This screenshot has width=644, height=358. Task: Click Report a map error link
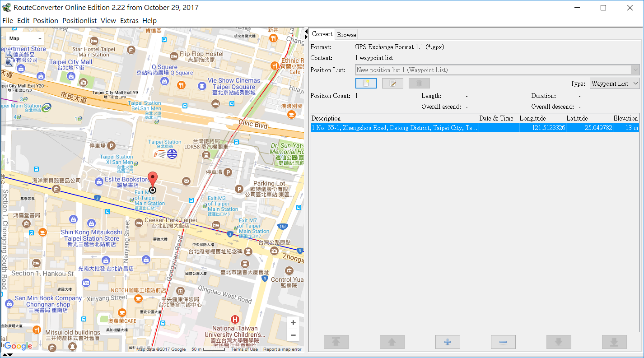tap(282, 349)
